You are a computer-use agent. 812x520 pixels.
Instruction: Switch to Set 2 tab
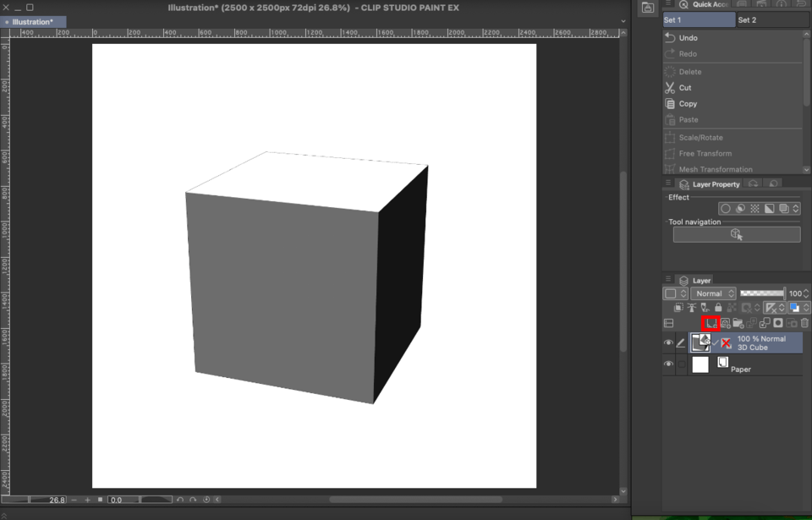[x=772, y=19]
